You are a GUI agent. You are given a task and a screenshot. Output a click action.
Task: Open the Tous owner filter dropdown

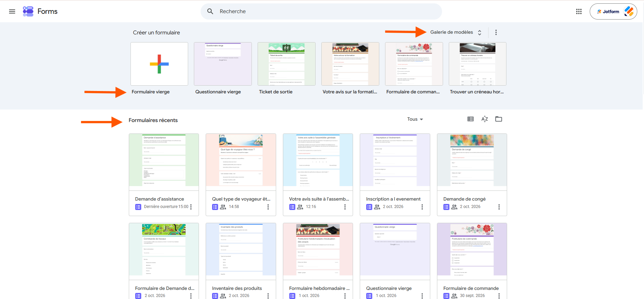415,119
